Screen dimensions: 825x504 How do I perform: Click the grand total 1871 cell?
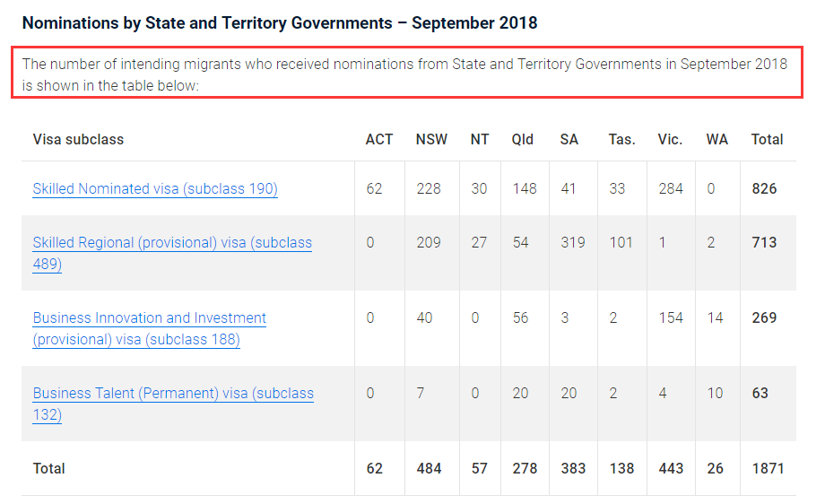767,468
